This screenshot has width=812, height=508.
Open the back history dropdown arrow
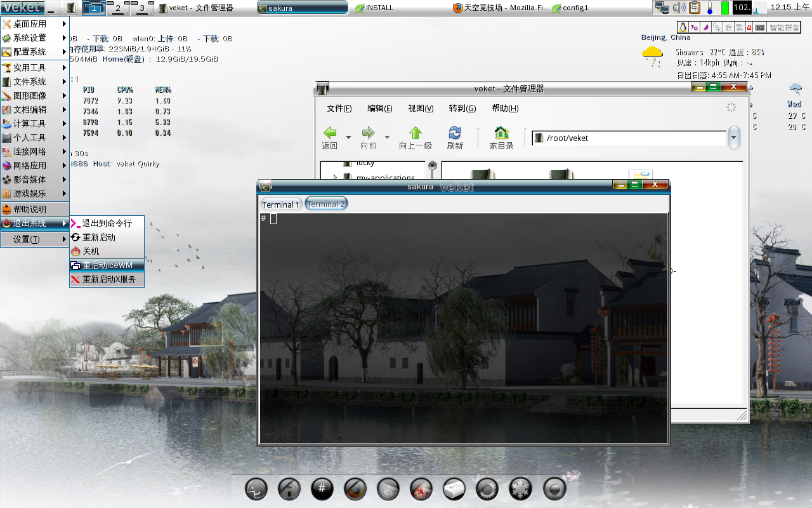tap(348, 137)
